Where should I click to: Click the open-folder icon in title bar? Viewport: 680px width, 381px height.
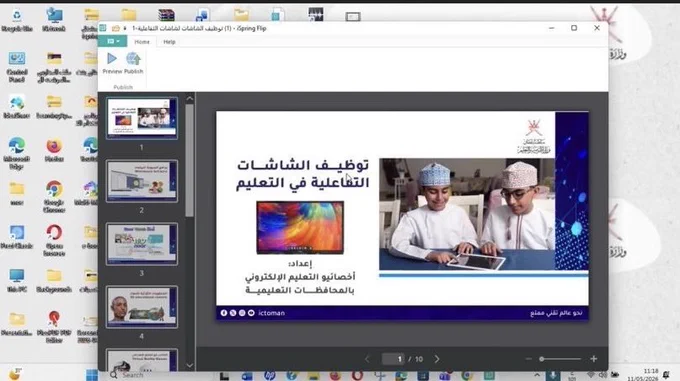click(116, 28)
